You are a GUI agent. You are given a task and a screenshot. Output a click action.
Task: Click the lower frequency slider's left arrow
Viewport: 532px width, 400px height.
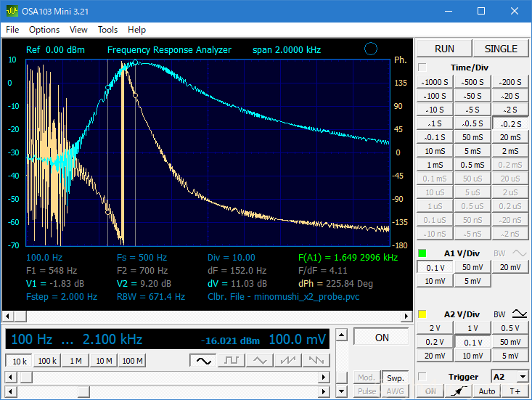pos(10,391)
